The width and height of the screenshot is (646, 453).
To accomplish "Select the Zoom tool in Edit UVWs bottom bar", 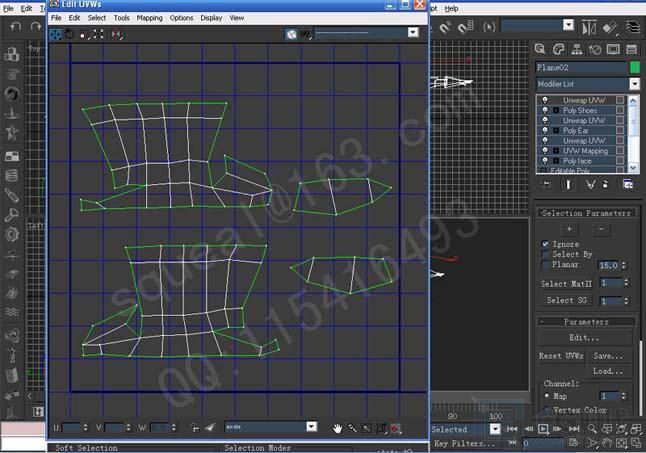I will point(352,428).
